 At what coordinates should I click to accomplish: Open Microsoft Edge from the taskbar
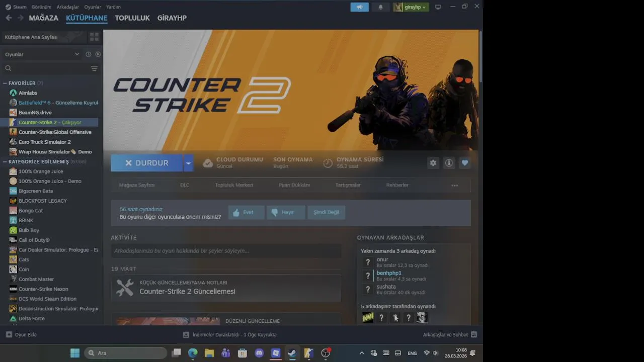[x=193, y=353]
